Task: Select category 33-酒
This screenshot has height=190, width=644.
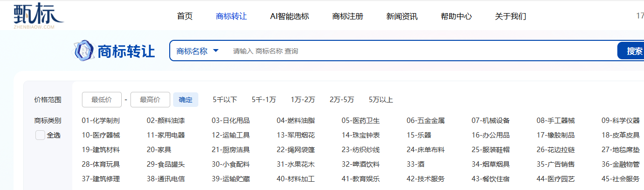Action: [416, 164]
